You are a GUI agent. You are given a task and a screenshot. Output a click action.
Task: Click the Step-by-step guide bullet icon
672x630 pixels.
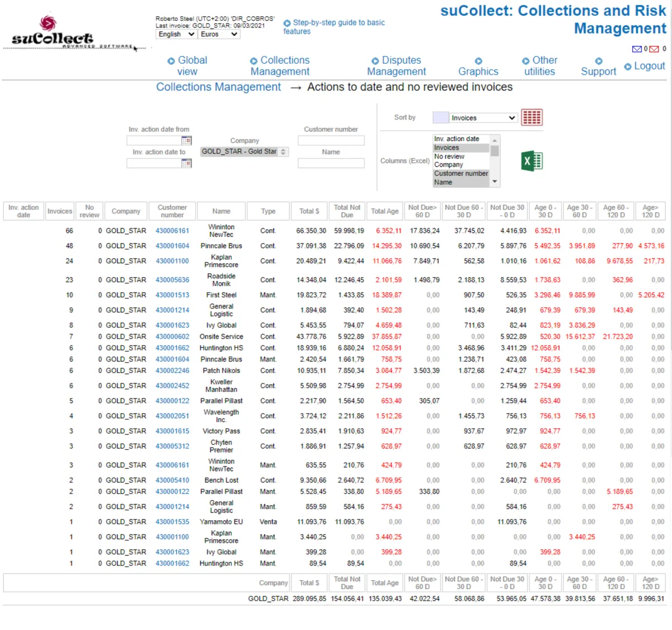287,23
